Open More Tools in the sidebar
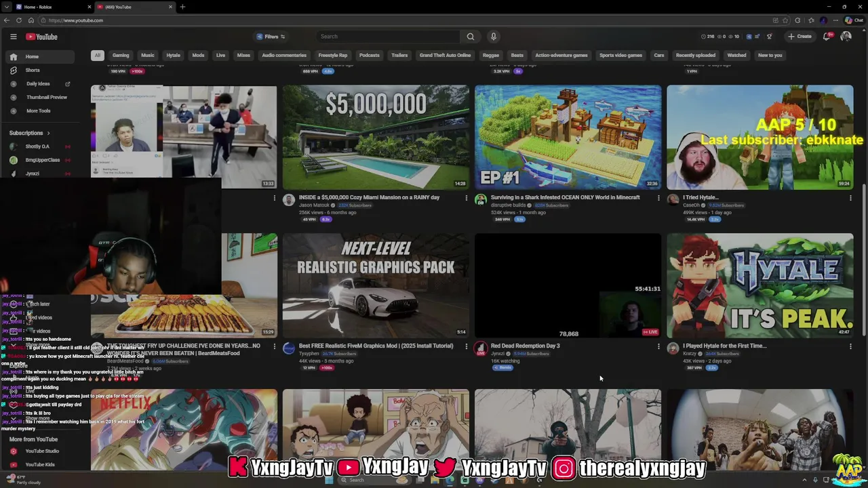868x488 pixels. [x=41, y=111]
